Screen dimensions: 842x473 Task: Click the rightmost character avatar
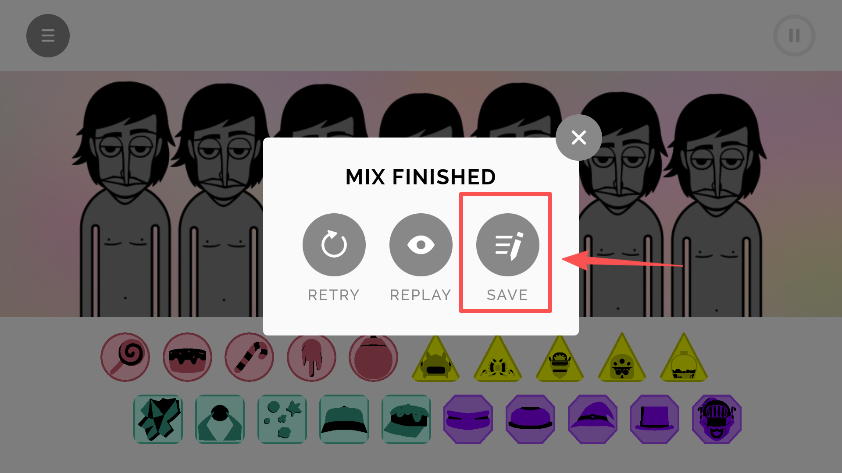pyautogui.click(x=717, y=206)
